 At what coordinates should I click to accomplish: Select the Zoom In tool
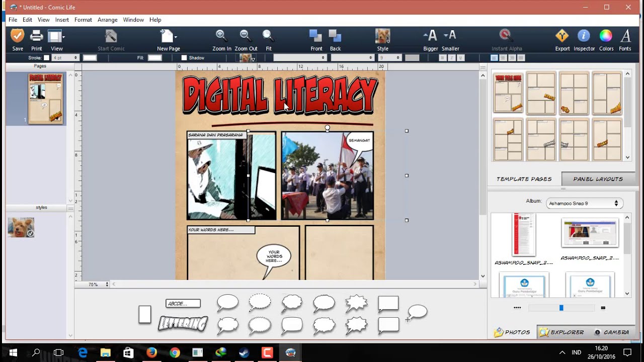click(221, 38)
